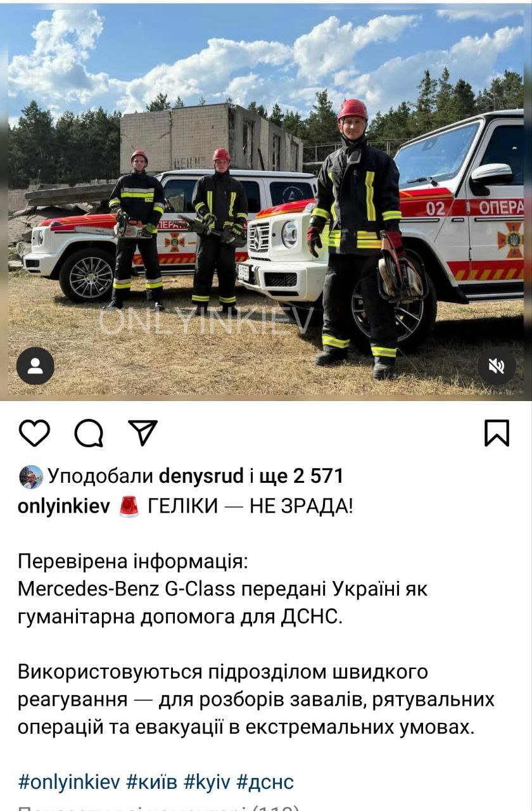Tap the red siren emoji in caption
The image size is (532, 811).
coord(129,506)
